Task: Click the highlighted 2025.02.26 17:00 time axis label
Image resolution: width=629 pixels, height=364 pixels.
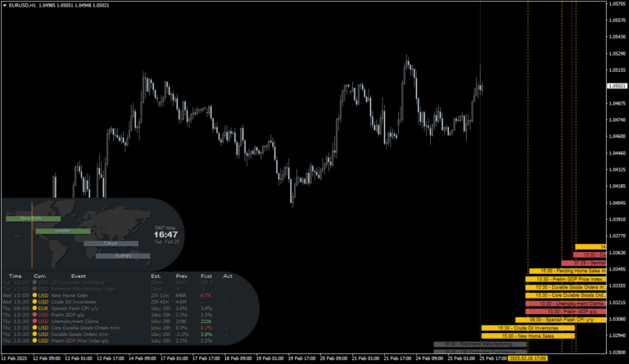Action: click(528, 358)
